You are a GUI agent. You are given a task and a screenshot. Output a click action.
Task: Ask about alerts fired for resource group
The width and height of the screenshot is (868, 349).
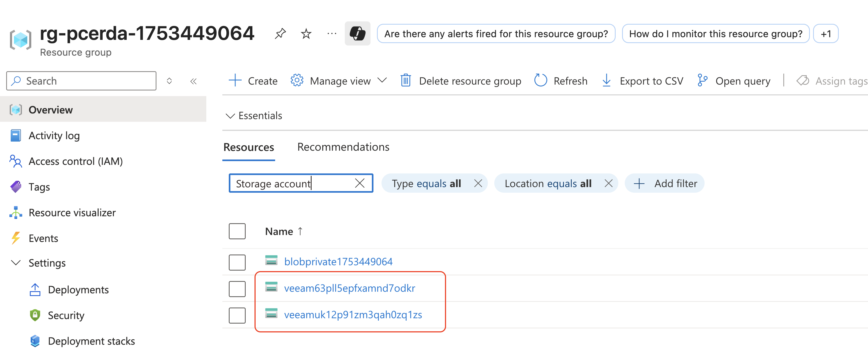click(x=496, y=33)
